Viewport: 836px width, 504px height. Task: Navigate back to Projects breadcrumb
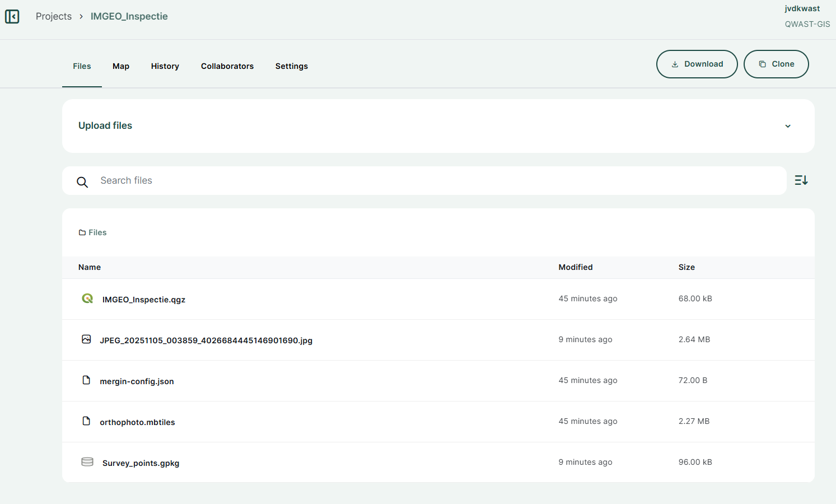click(54, 16)
